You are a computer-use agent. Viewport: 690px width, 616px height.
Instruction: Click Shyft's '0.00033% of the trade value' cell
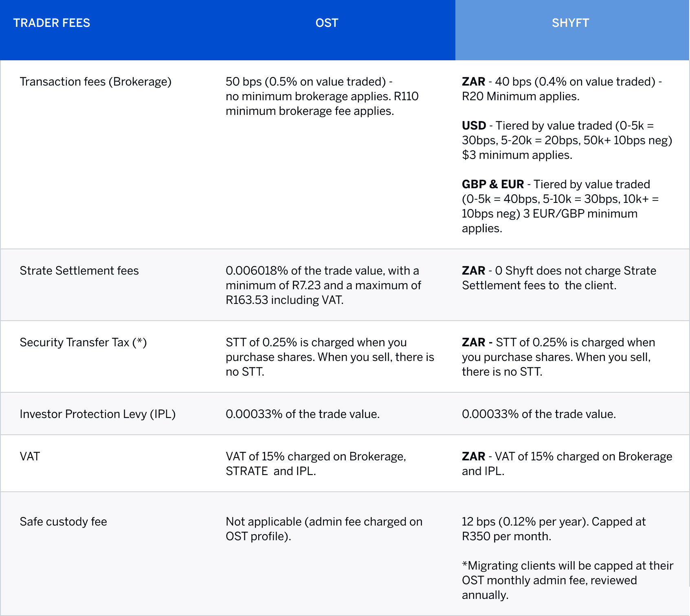click(x=539, y=414)
